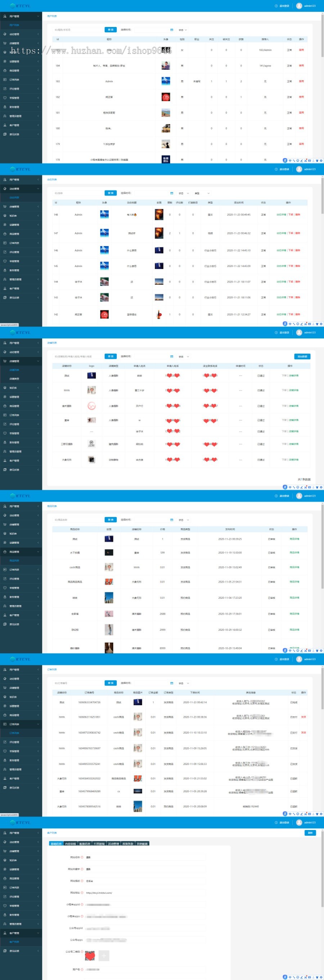
Task: Open calendar icon in 商品列表 page date filter
Action: coord(171,520)
